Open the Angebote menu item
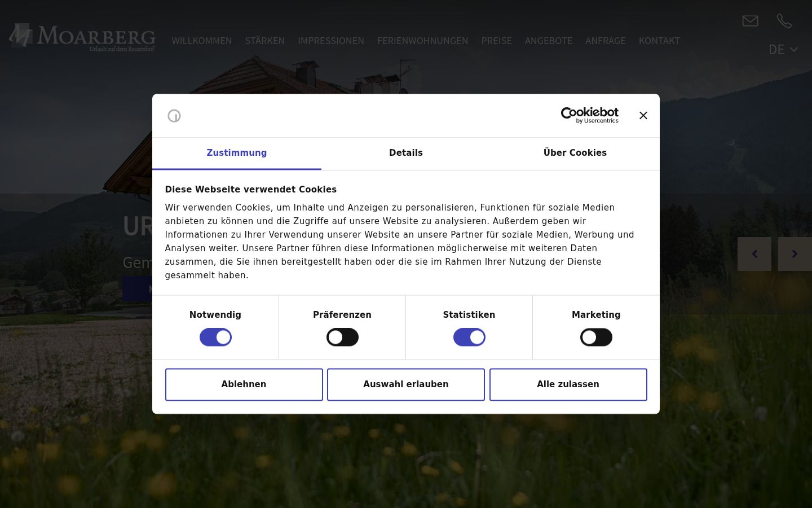 549,41
